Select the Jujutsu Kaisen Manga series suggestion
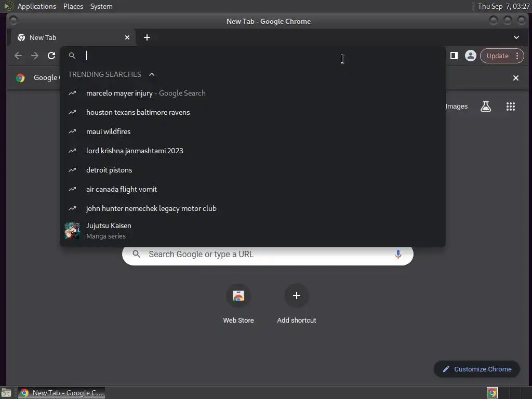The image size is (532, 399). point(252,231)
